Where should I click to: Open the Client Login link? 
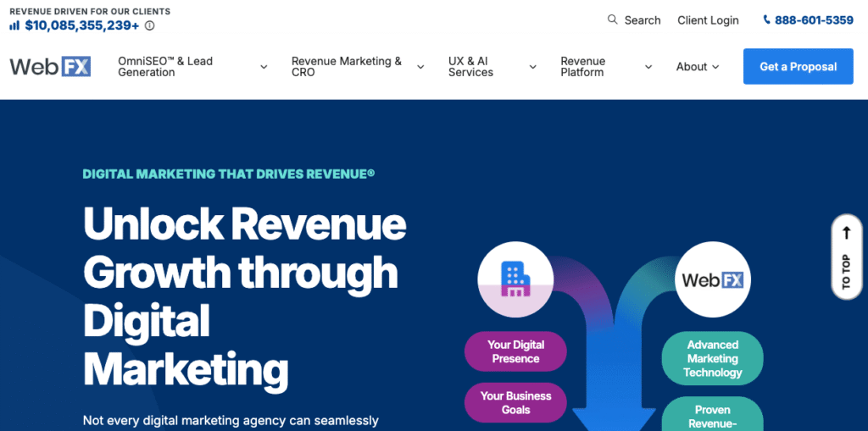tap(708, 20)
